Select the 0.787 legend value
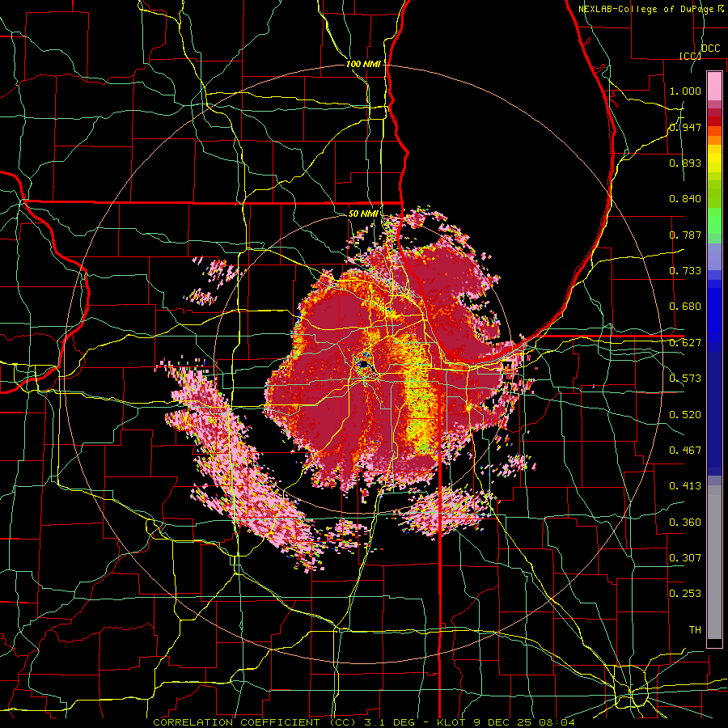The width and height of the screenshot is (728, 728). coord(685,235)
